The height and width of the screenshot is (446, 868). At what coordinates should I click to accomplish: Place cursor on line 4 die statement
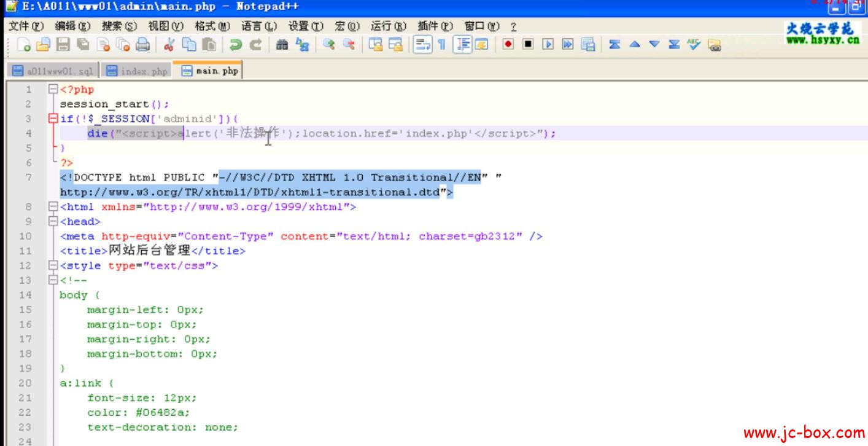point(322,133)
